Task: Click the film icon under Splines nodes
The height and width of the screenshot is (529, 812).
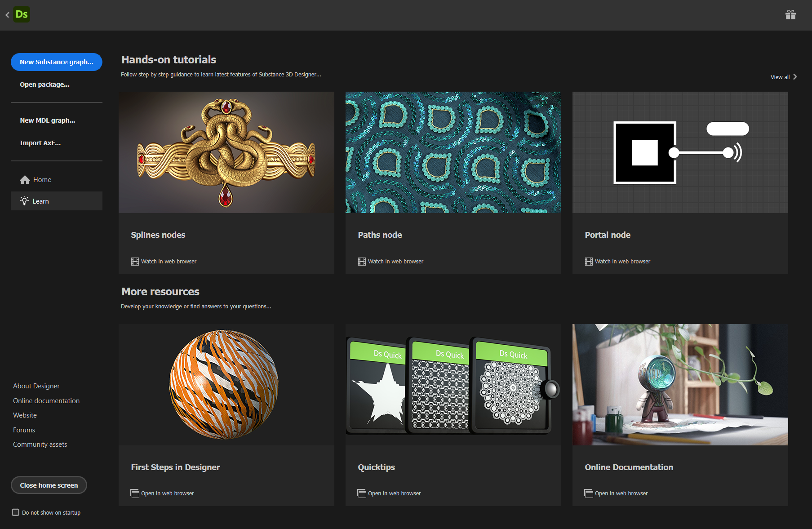Action: click(x=134, y=261)
